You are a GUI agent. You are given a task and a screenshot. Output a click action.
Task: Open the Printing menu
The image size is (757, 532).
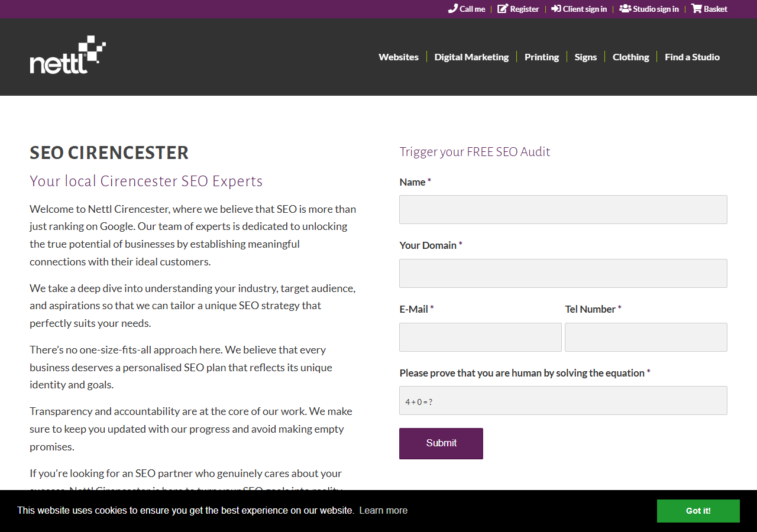(542, 57)
